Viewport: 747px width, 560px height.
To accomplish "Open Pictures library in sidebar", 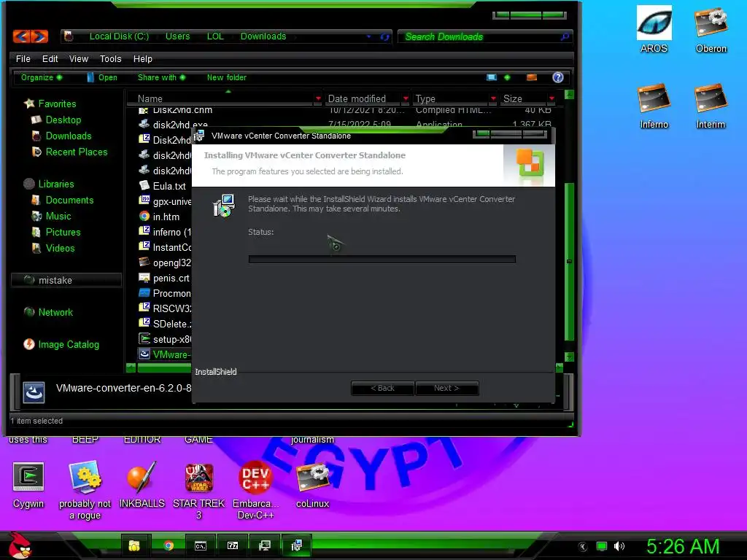I will 55,233.
